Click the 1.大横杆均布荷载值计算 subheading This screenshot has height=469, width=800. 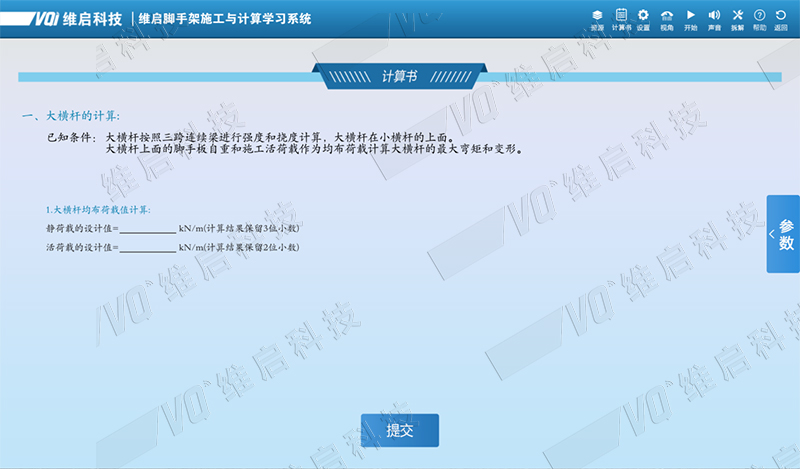click(97, 210)
